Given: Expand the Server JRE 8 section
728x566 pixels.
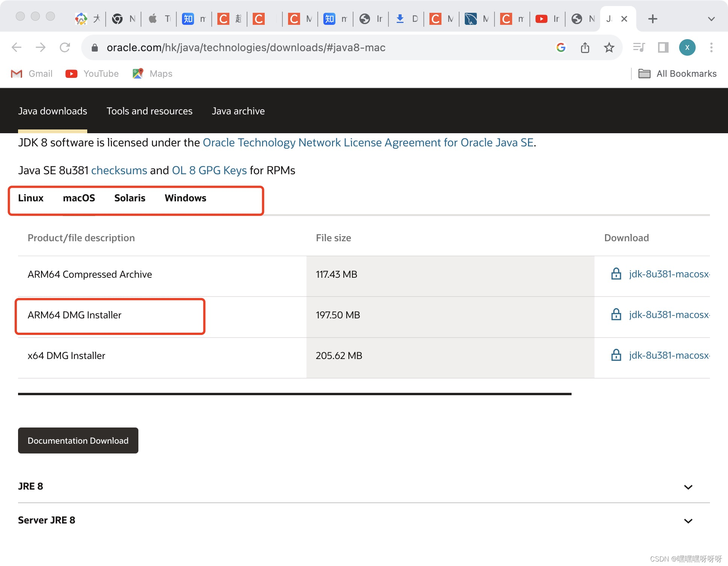Looking at the screenshot, I should tap(364, 520).
